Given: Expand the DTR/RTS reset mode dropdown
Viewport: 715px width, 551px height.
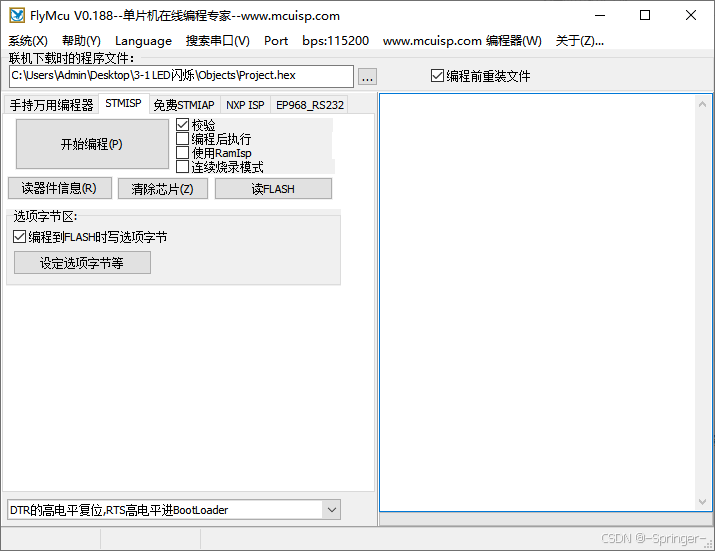Looking at the screenshot, I should coord(332,510).
